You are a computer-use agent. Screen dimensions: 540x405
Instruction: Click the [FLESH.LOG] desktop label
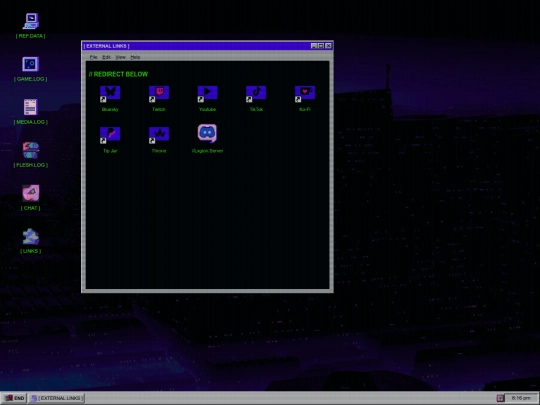[x=31, y=165]
